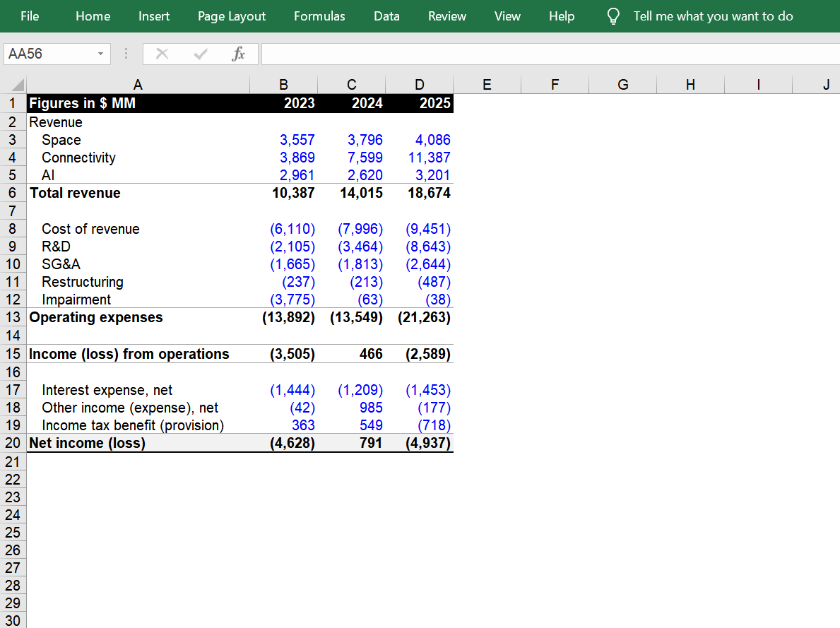The image size is (840, 628).
Task: Select Income tax 2025 value (718)
Action: (x=420, y=425)
